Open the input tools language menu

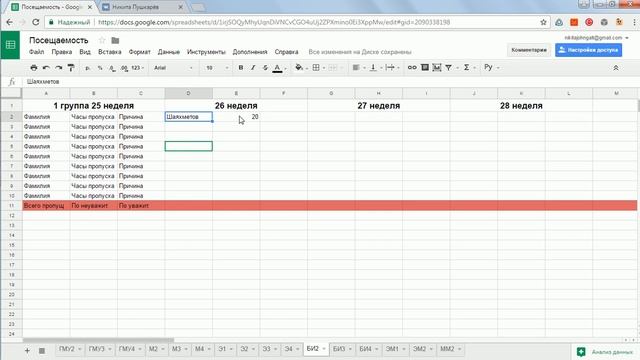491,68
